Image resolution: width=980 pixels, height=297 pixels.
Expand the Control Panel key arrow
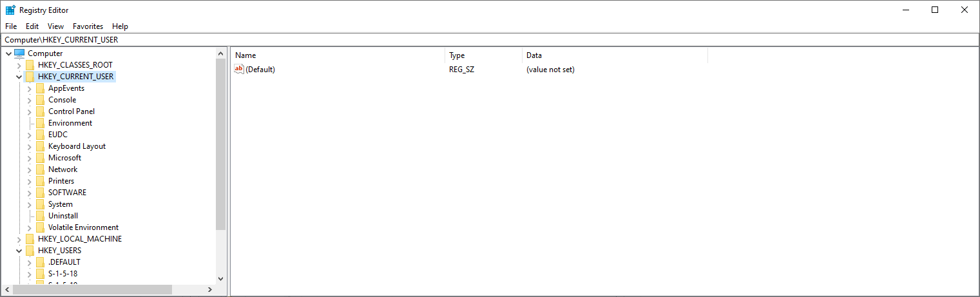tap(29, 111)
